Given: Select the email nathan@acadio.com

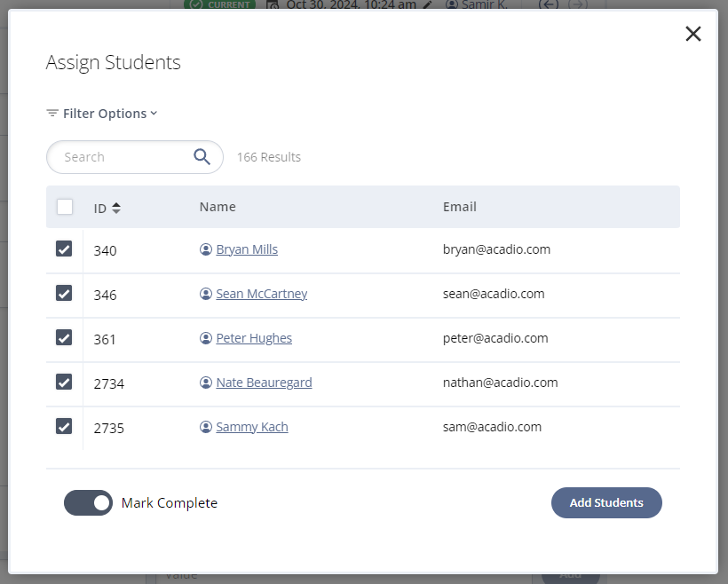Looking at the screenshot, I should (x=500, y=383).
